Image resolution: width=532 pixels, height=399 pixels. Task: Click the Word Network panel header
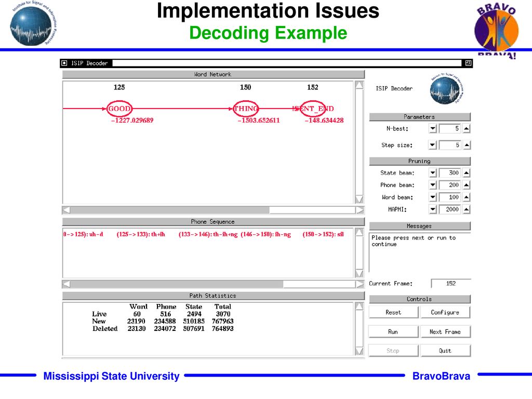(x=213, y=74)
